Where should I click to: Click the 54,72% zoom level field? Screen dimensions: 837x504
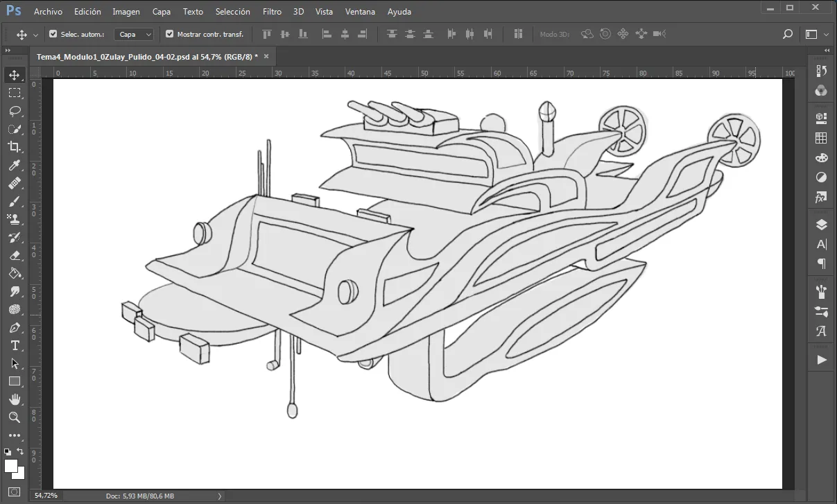click(x=46, y=496)
